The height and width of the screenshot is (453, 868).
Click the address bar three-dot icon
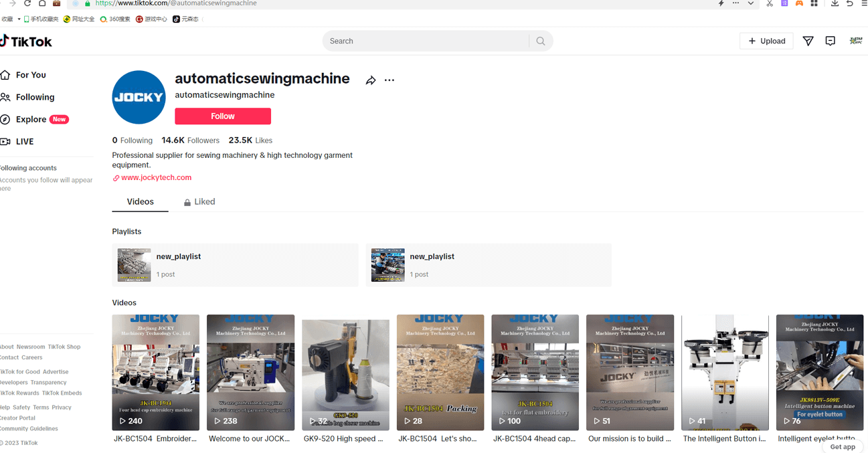[735, 3]
